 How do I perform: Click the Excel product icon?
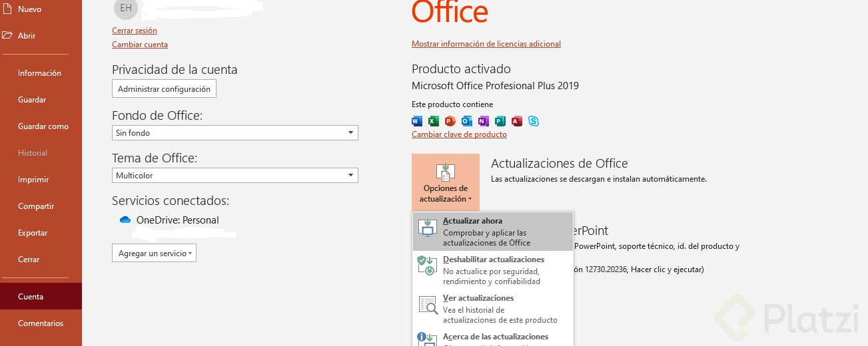tap(434, 121)
